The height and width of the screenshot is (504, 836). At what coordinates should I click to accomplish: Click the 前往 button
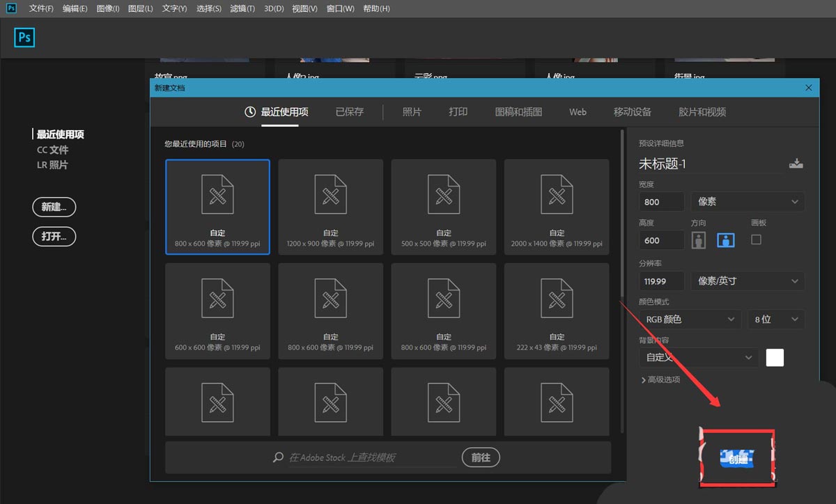click(481, 457)
